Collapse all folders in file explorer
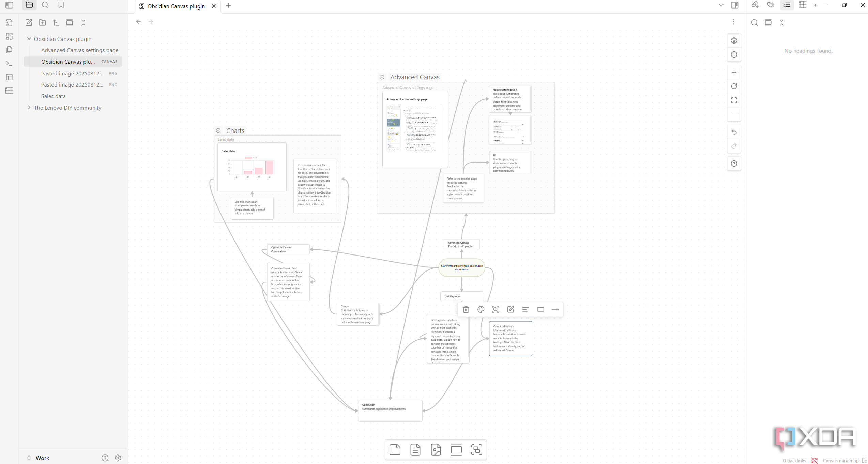This screenshot has width=868, height=464. [83, 22]
